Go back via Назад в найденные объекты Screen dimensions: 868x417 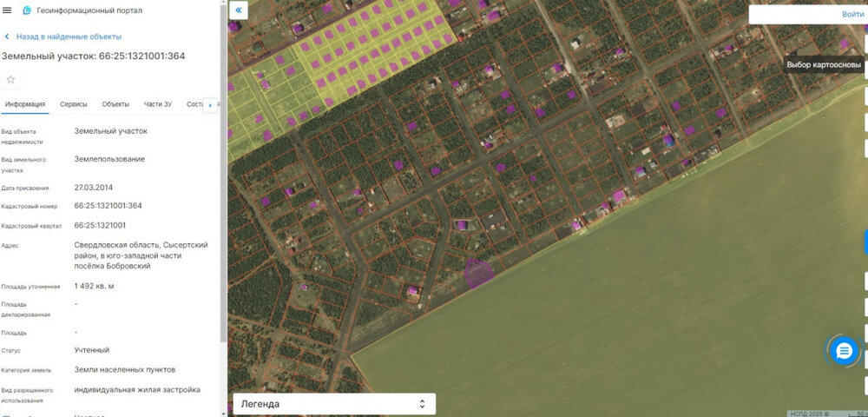(62, 36)
